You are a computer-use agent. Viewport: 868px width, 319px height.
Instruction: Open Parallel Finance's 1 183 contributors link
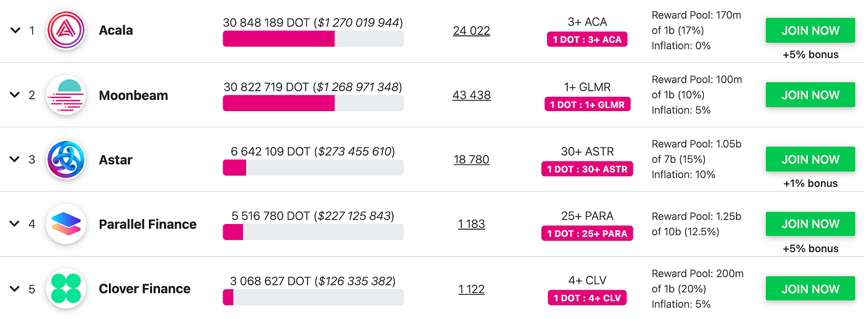[x=471, y=224]
